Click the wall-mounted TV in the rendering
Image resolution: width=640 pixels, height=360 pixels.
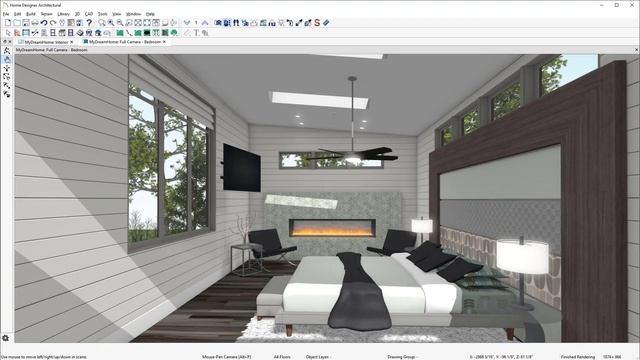tap(242, 167)
